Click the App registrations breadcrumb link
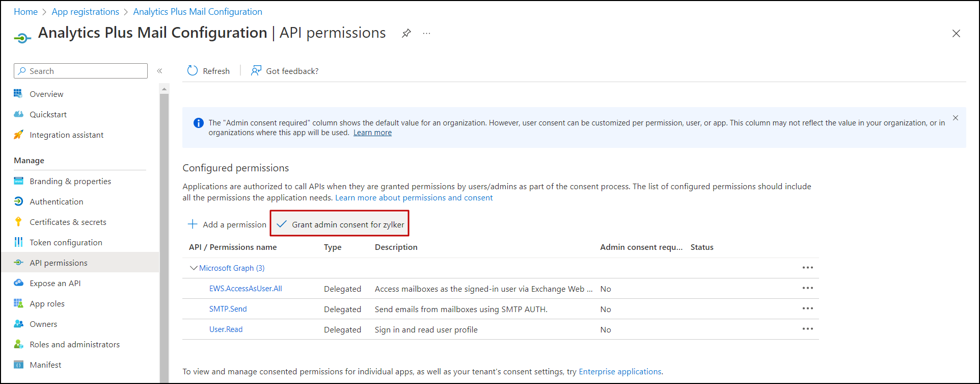Screen dimensions: 980x384 pos(85,12)
